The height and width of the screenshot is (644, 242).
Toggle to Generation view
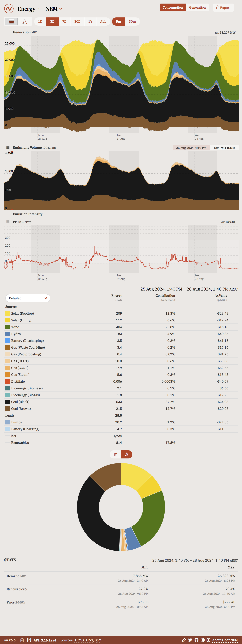click(197, 8)
